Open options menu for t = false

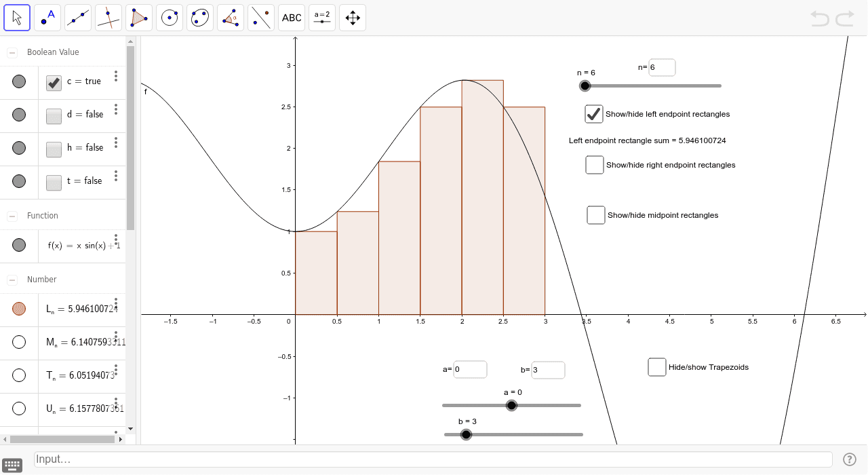coord(116,176)
